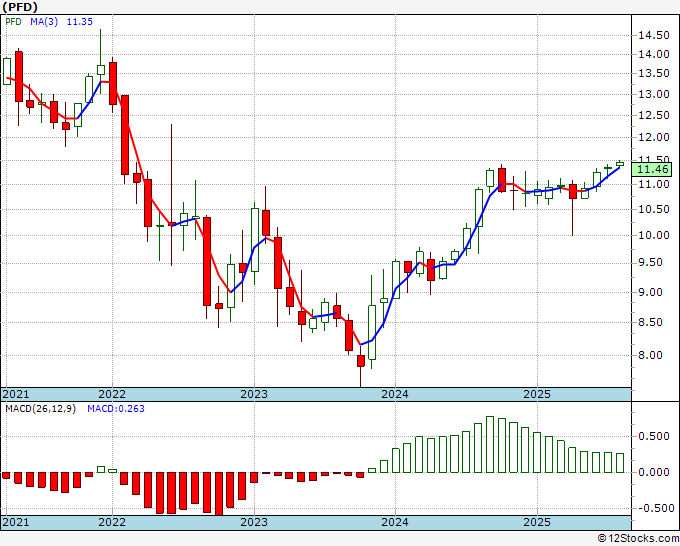Click the current price tag 11.46
680x546 pixels.
[652, 169]
